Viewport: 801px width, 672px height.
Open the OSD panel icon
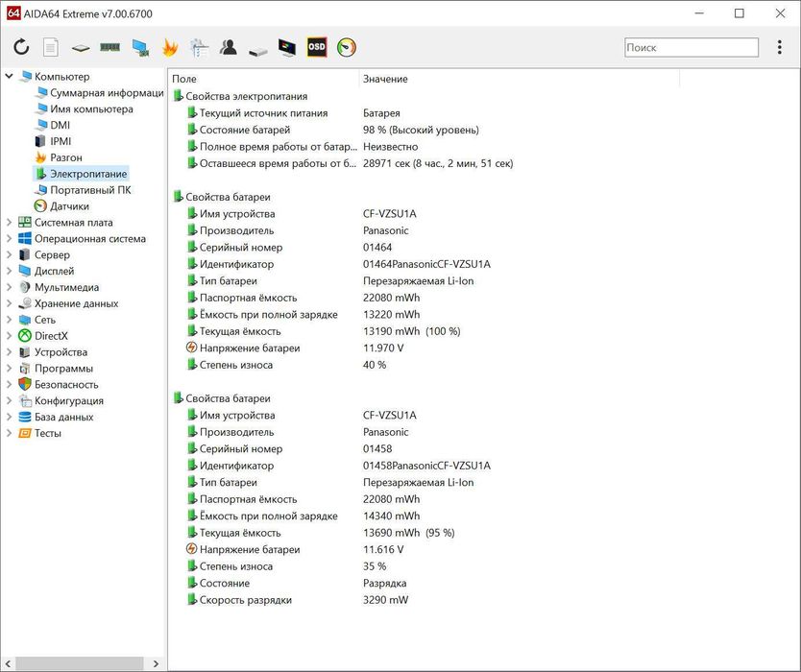(317, 47)
